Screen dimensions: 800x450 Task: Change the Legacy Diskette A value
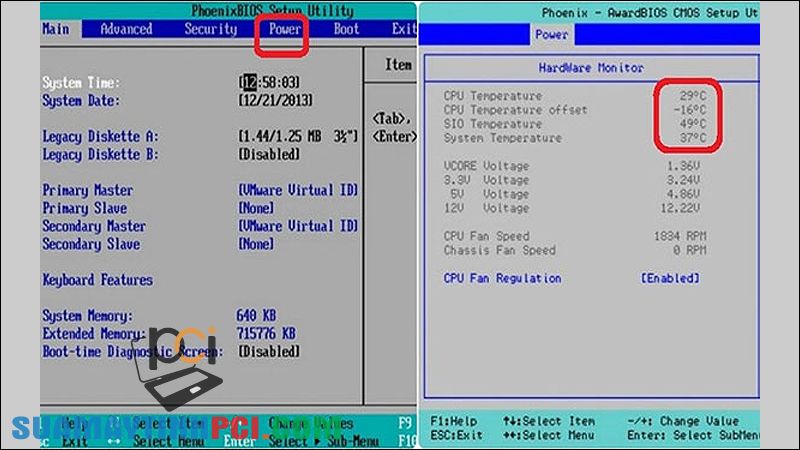[x=298, y=136]
